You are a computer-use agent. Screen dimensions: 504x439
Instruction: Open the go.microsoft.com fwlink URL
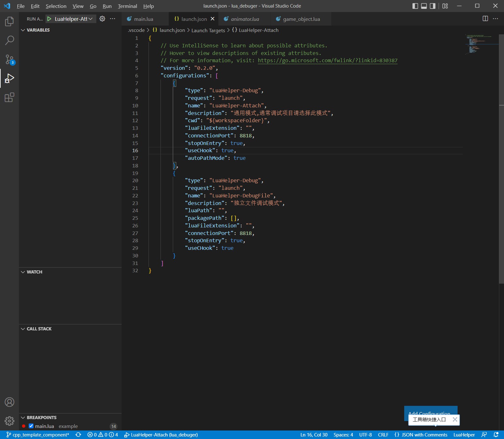[x=327, y=60]
